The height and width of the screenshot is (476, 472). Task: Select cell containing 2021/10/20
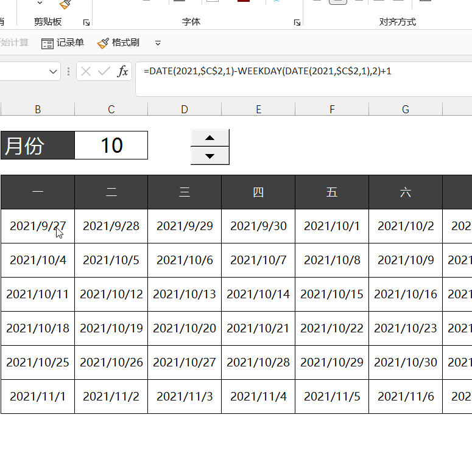(x=185, y=328)
